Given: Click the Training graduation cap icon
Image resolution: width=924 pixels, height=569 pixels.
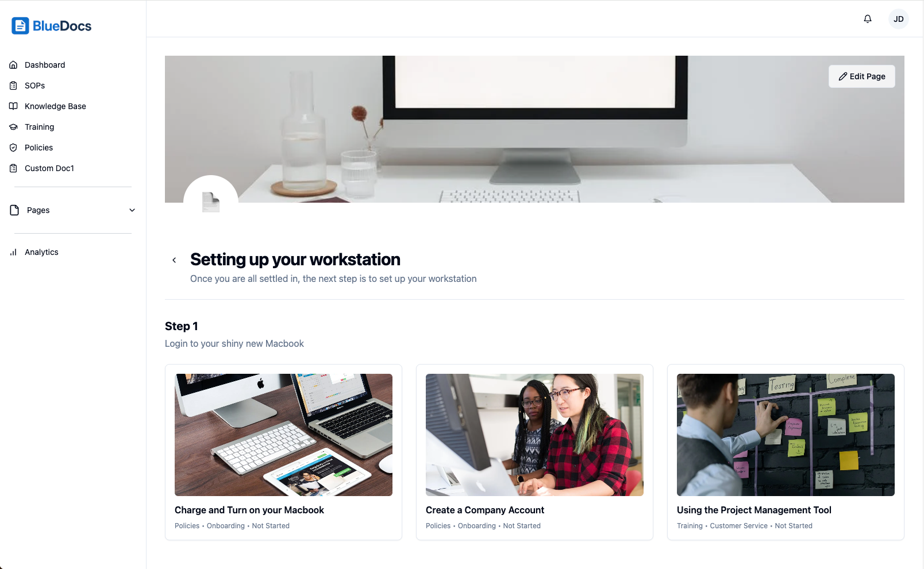Looking at the screenshot, I should pyautogui.click(x=13, y=127).
